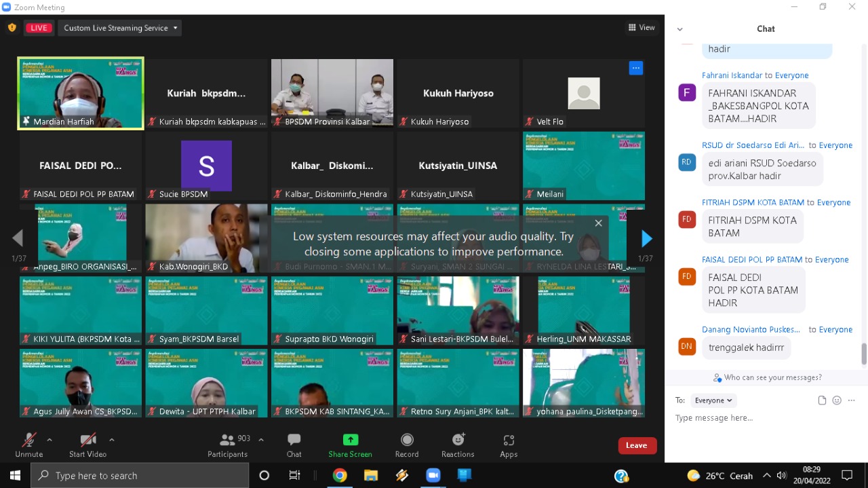The image size is (868, 488).
Task: Show hidden system tray icons
Action: tap(767, 475)
